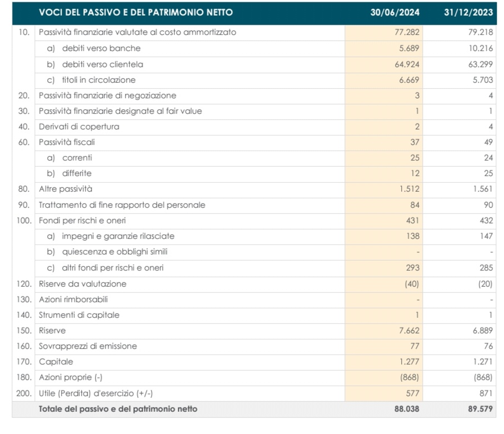Click the 'Riserve' row 150 label
Image resolution: width=504 pixels, height=434 pixels.
(52, 331)
